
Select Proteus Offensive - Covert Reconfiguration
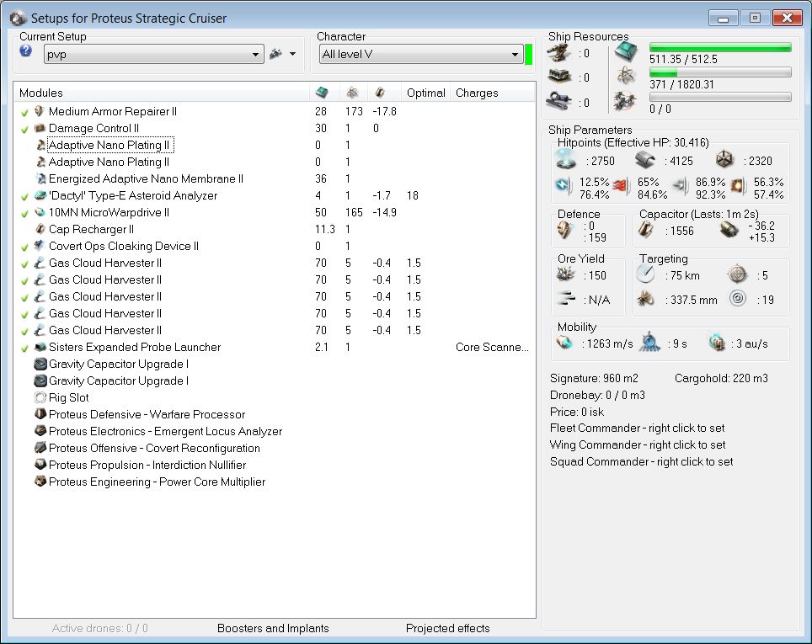pos(154,449)
